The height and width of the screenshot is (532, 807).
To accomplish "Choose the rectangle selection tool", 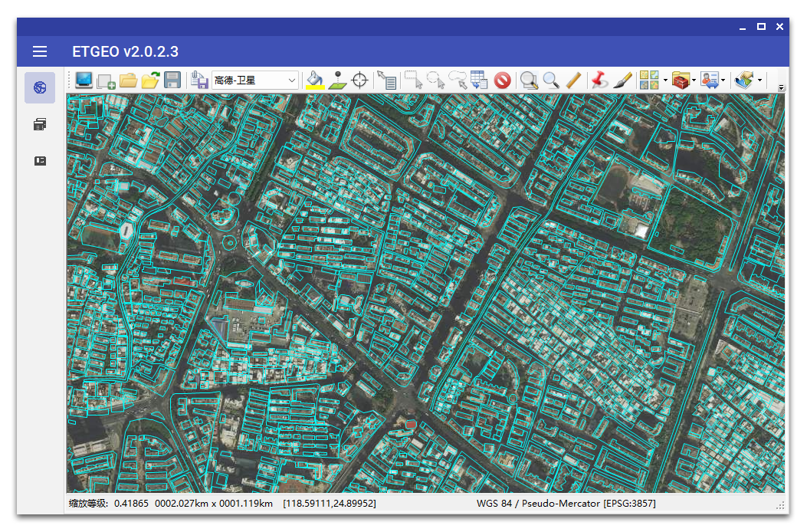I will 413,80.
